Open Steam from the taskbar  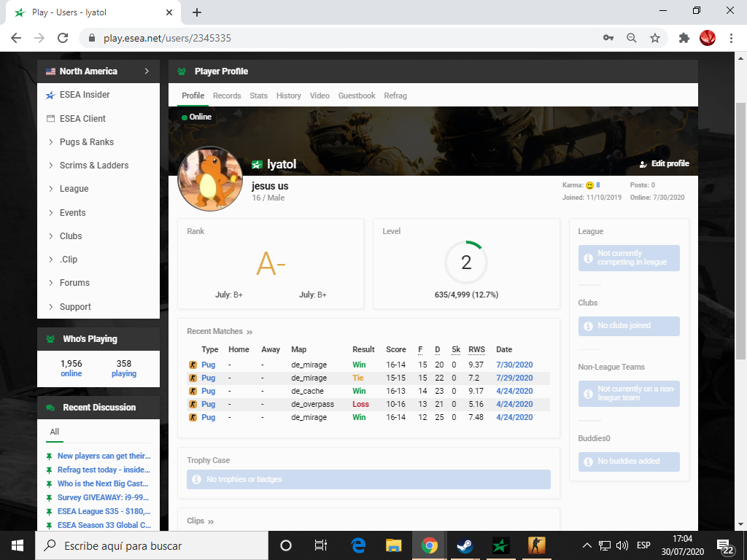465,545
